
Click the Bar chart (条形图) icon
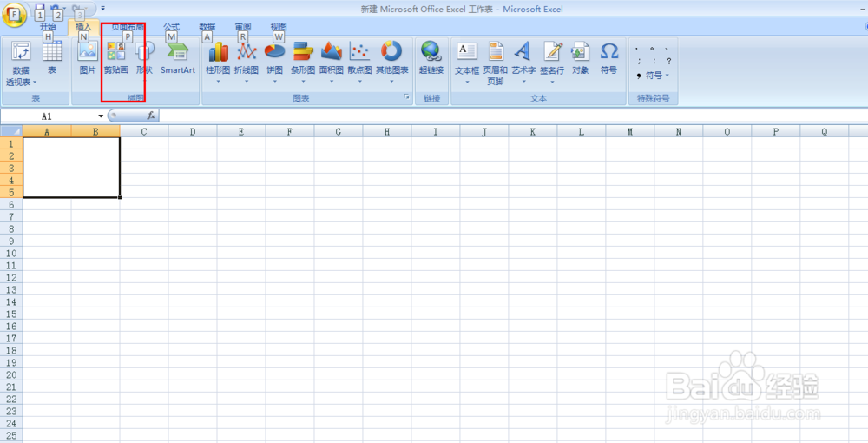(x=303, y=51)
